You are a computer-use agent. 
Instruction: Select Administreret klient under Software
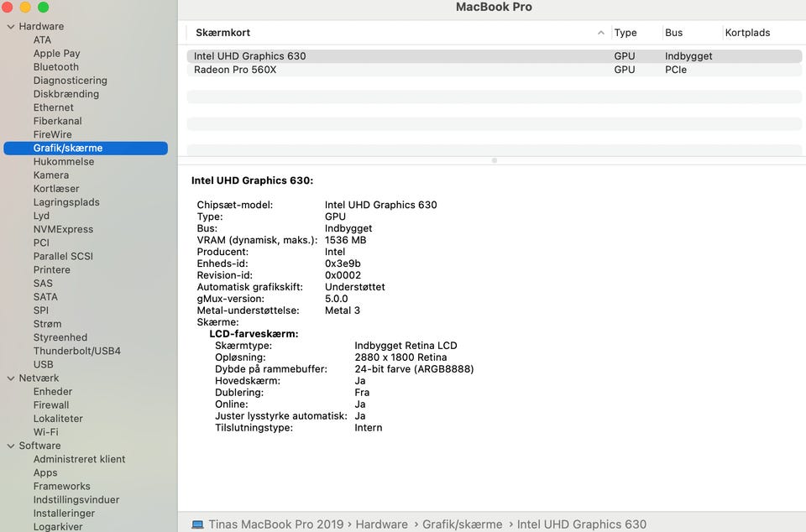[x=79, y=460]
